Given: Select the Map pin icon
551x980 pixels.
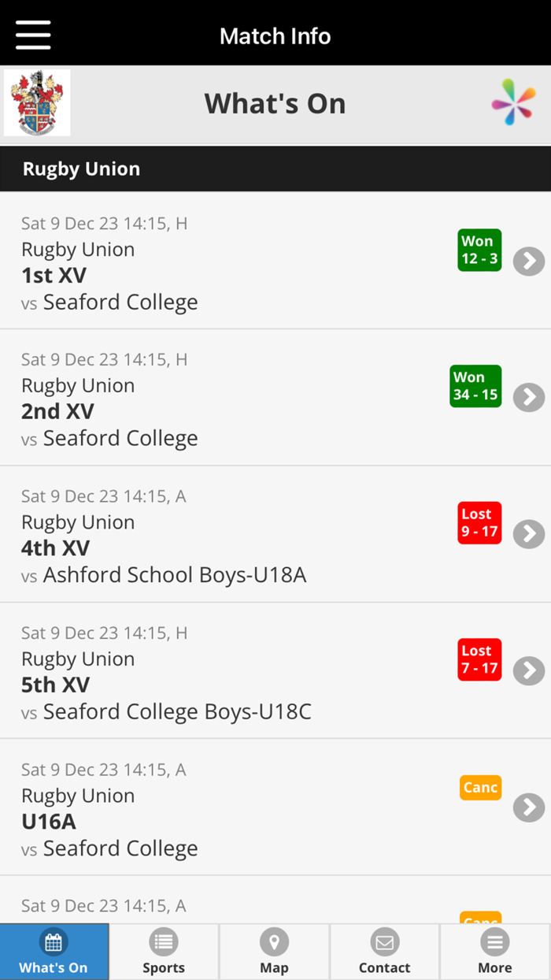Looking at the screenshot, I should click(274, 942).
